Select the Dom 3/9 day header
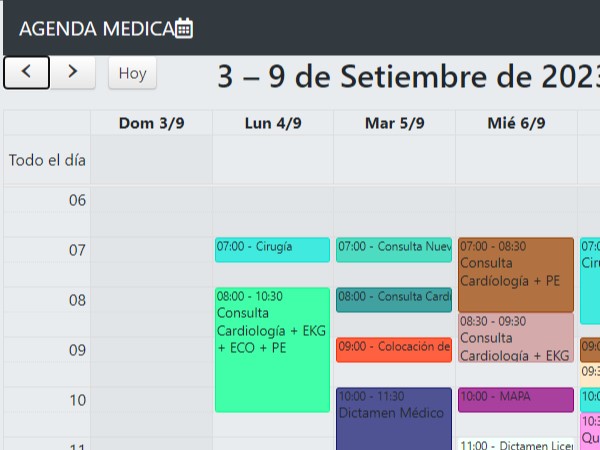600x450 pixels. [x=151, y=123]
